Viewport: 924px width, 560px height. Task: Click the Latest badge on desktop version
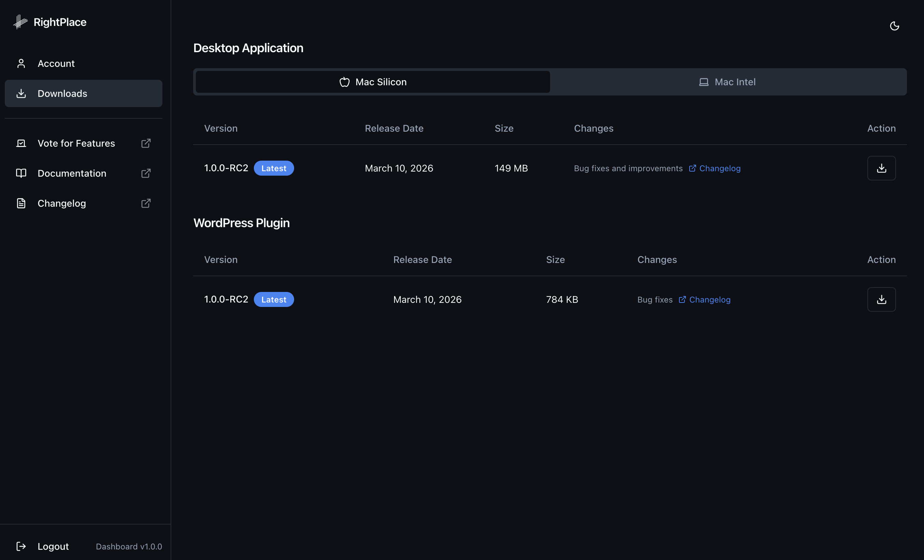click(274, 168)
